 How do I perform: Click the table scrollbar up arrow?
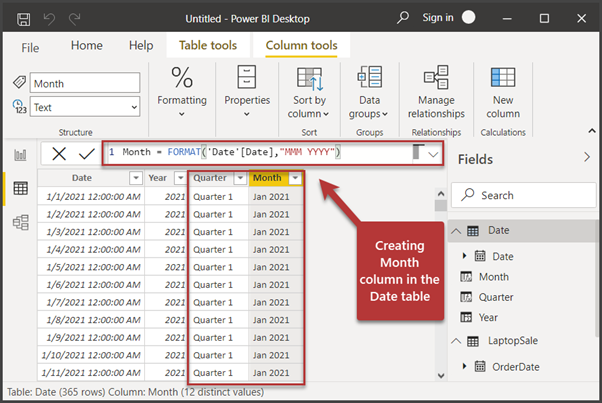point(441,193)
